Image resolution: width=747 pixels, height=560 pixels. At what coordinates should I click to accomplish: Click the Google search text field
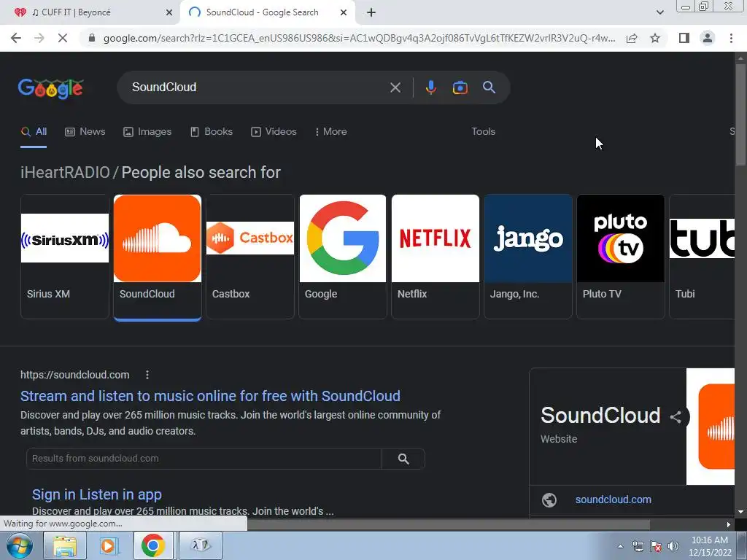click(258, 87)
